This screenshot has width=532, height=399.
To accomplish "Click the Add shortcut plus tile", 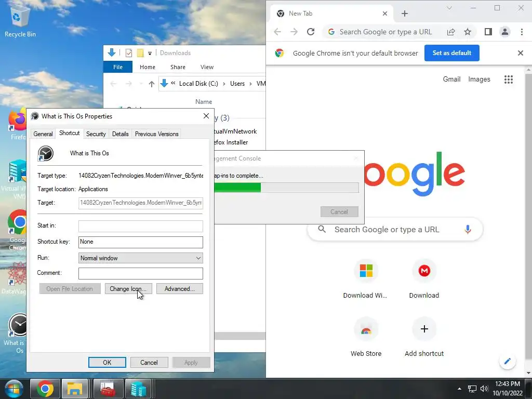I will coord(424,338).
